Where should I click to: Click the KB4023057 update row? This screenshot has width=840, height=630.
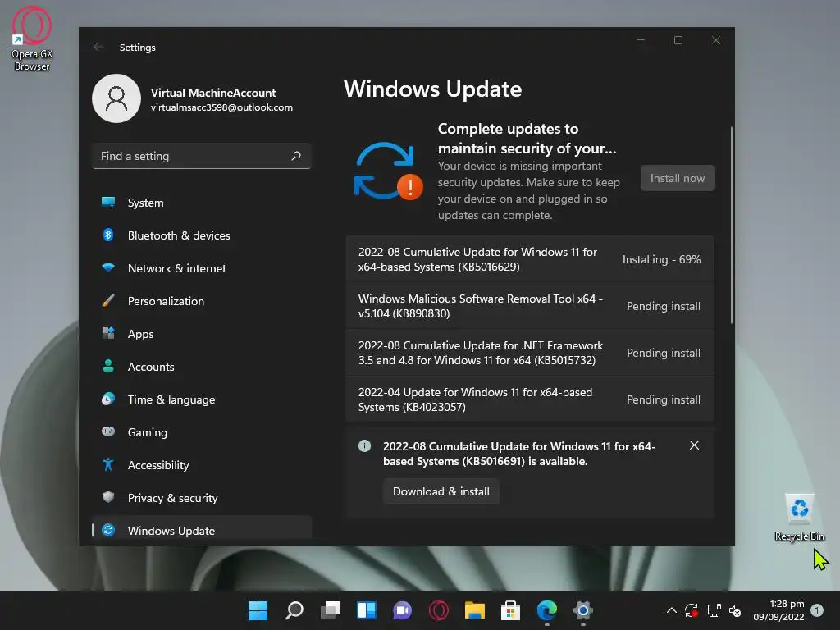tap(530, 399)
